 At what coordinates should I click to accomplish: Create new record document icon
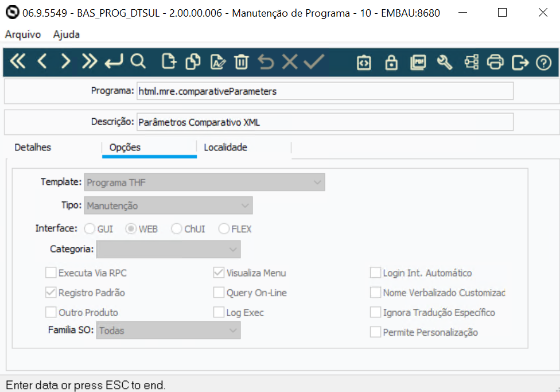tap(169, 62)
